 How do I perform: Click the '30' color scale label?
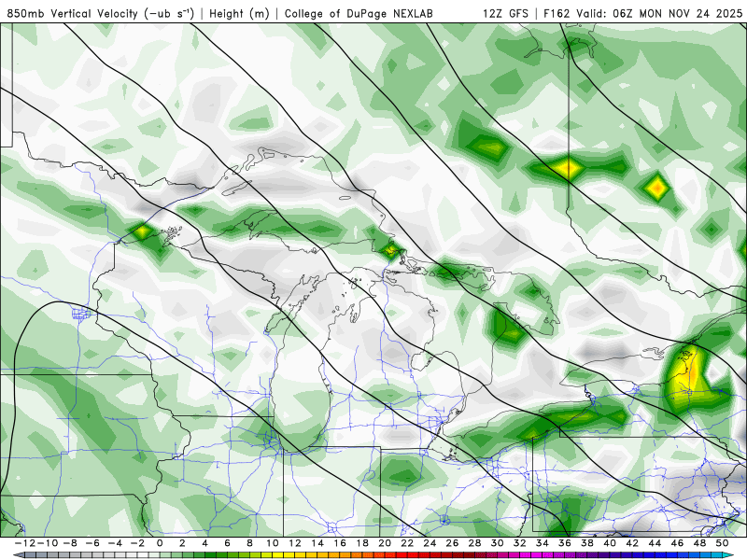tap(498, 543)
